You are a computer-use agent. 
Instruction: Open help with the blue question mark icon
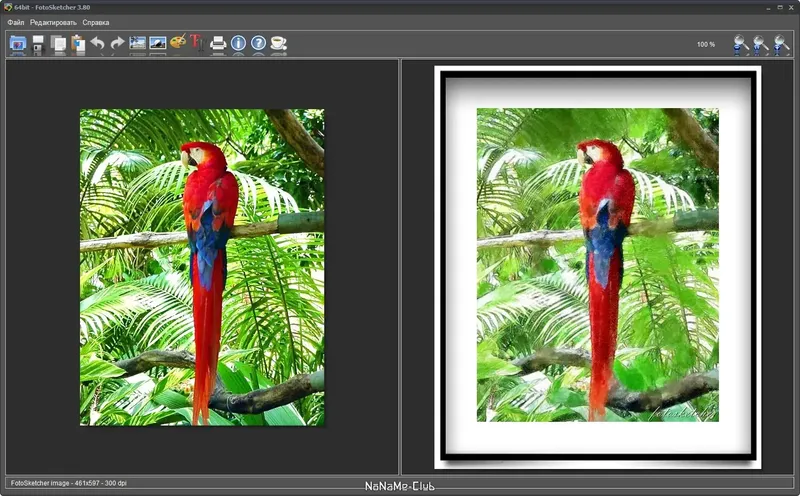[259, 43]
